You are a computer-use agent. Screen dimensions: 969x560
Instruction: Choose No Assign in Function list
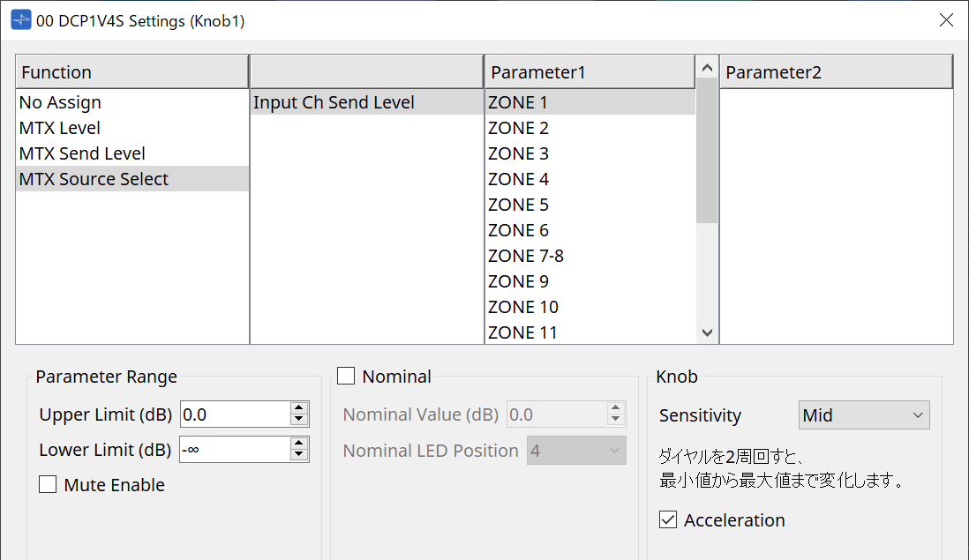point(60,102)
